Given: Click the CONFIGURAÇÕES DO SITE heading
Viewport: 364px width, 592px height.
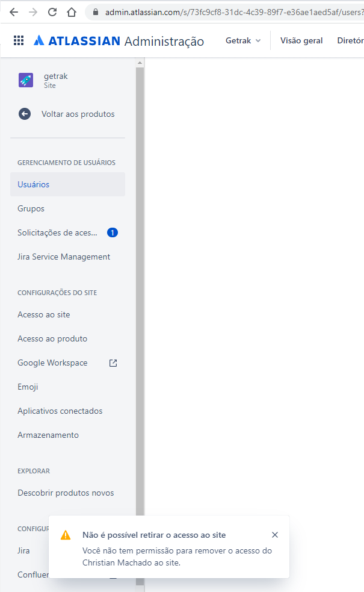Looking at the screenshot, I should (x=57, y=293).
